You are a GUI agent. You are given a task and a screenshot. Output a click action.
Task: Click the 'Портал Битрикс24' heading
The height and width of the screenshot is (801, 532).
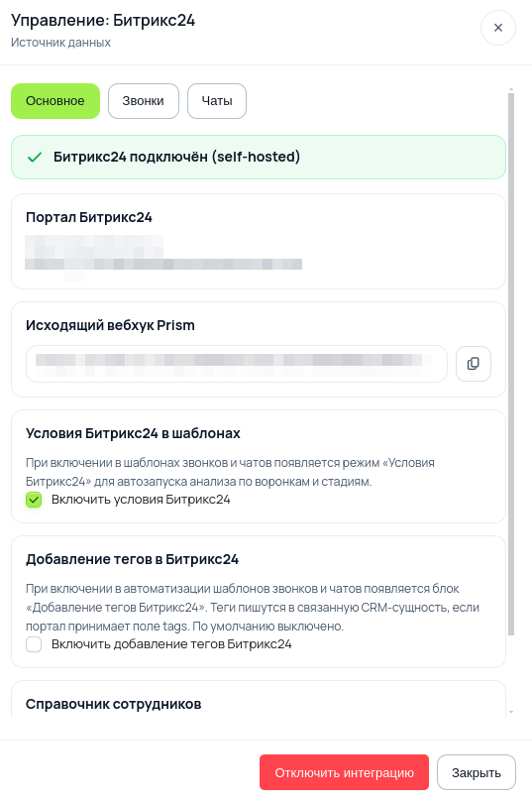[89, 218]
